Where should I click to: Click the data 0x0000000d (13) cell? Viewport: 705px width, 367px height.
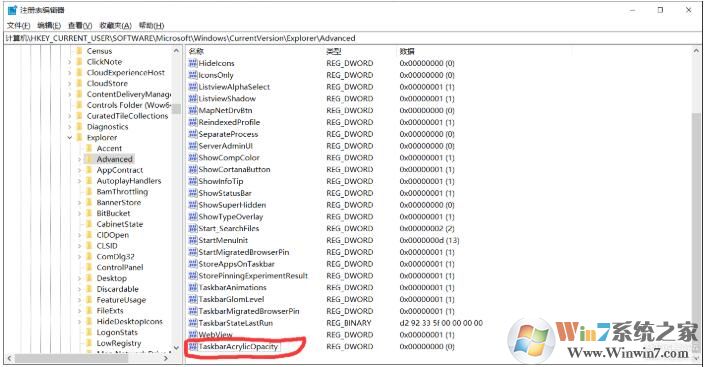[x=429, y=240]
